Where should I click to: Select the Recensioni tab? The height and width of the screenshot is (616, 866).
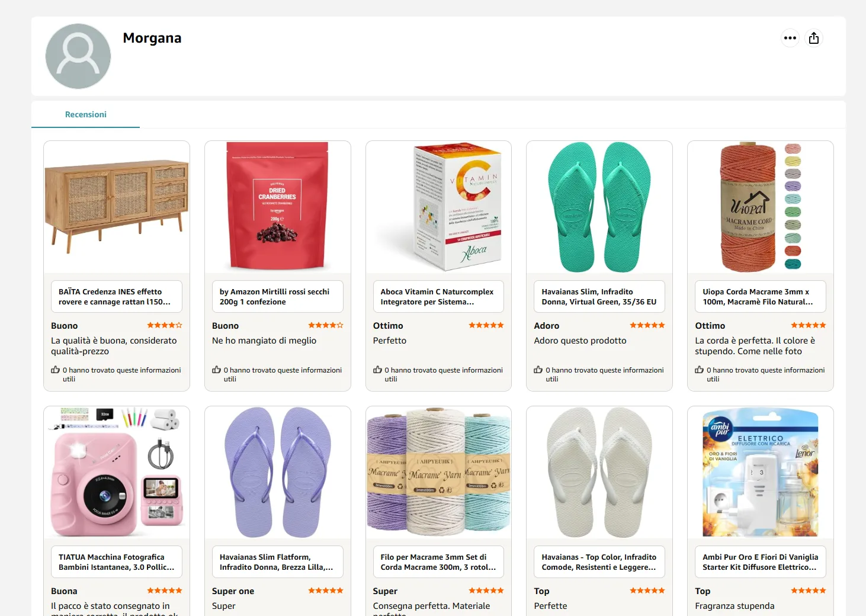[86, 114]
